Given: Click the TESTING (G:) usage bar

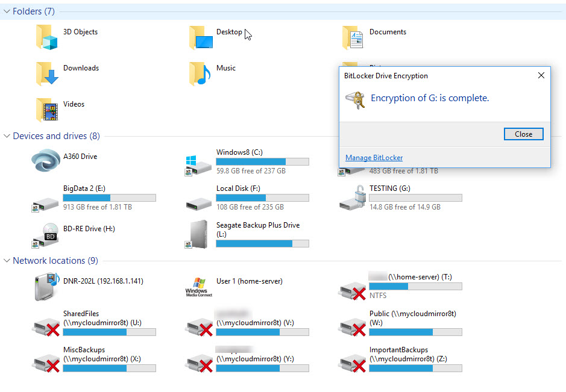Looking at the screenshot, I should coord(415,198).
